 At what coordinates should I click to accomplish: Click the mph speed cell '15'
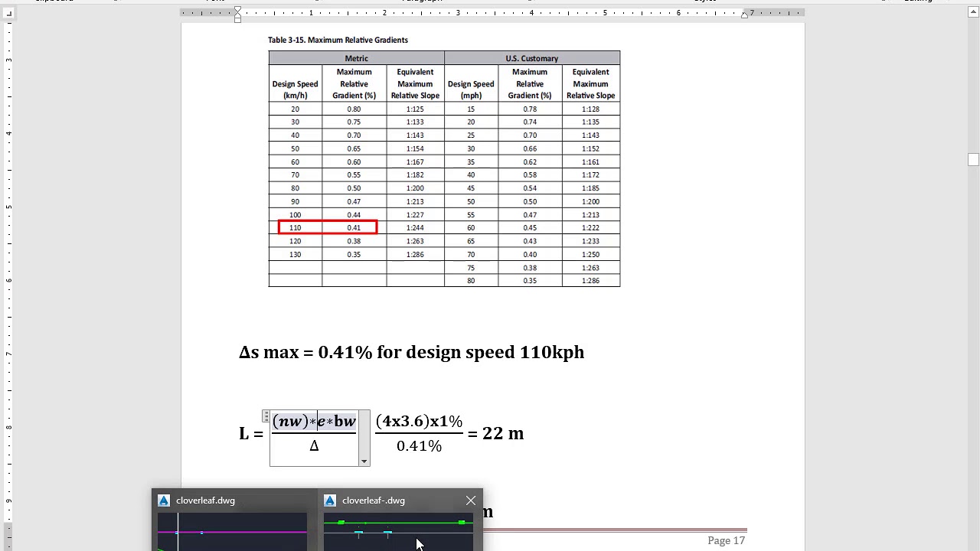pyautogui.click(x=471, y=109)
